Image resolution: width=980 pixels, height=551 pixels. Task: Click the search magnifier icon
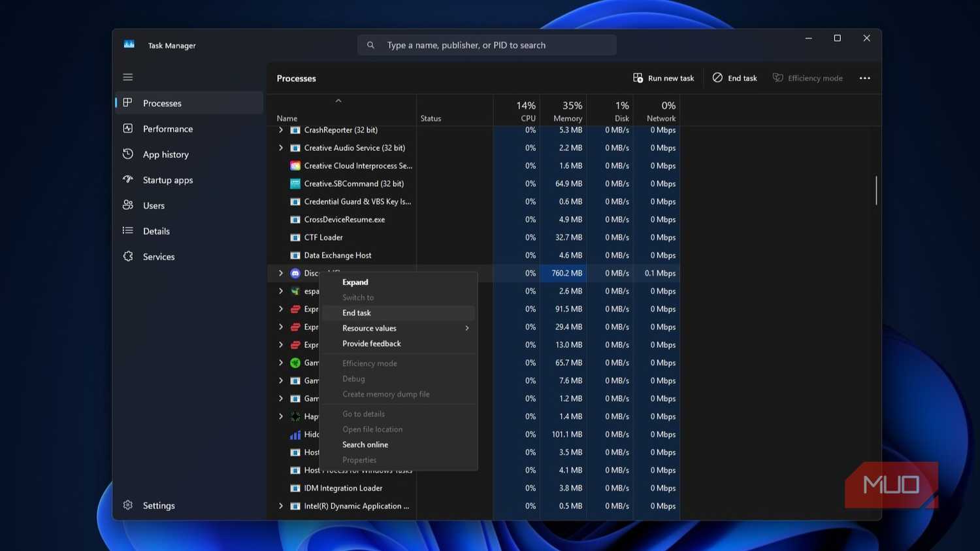click(x=370, y=45)
